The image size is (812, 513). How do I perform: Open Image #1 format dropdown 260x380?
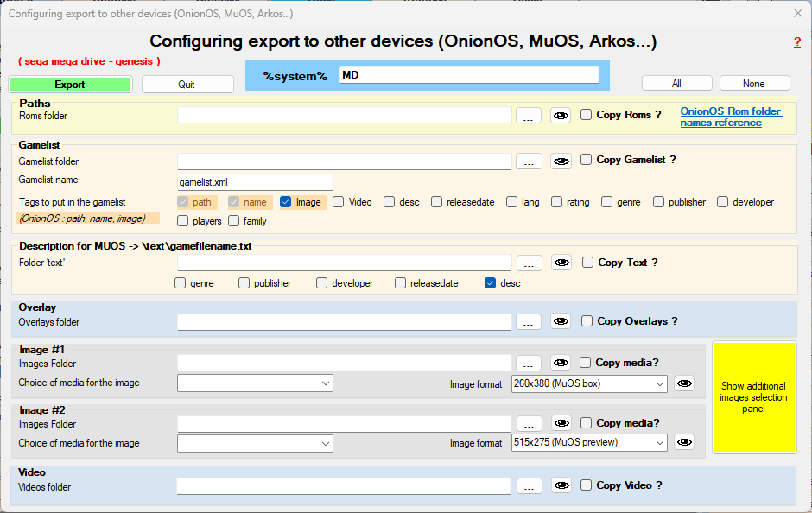pos(589,383)
